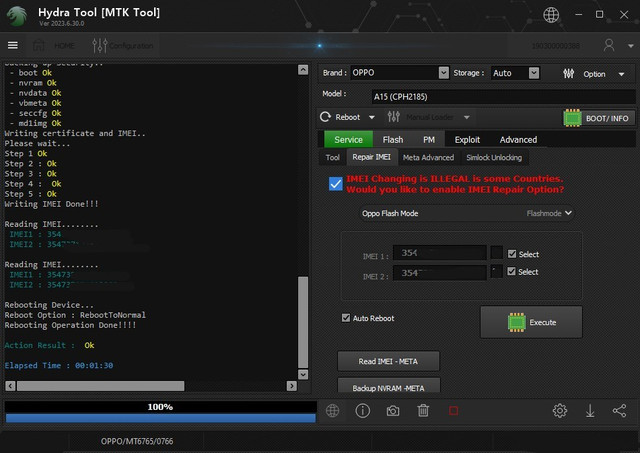Open the Repair IMEI sub-tab
640x453 pixels.
click(x=371, y=157)
